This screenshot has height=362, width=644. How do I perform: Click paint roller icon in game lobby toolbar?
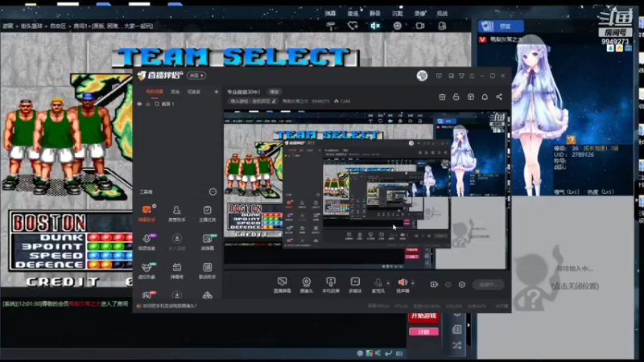[331, 26]
